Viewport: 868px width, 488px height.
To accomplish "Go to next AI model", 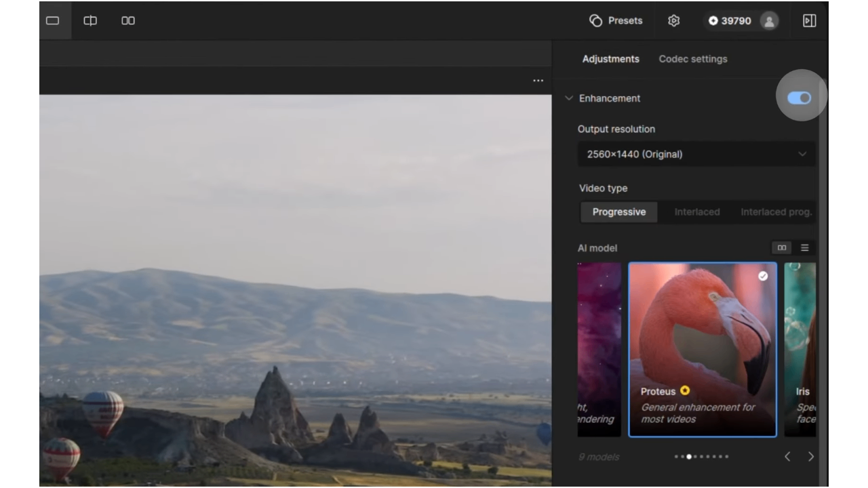I will (x=810, y=457).
